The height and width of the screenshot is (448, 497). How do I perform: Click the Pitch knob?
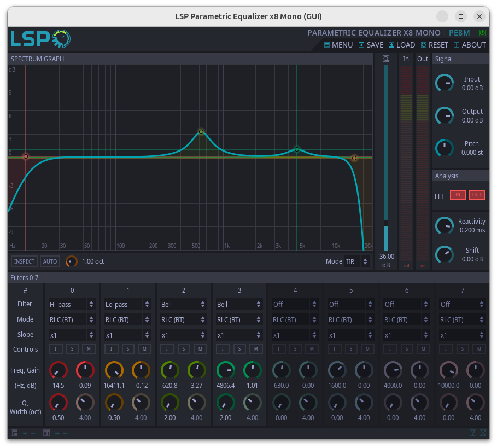tap(445, 148)
